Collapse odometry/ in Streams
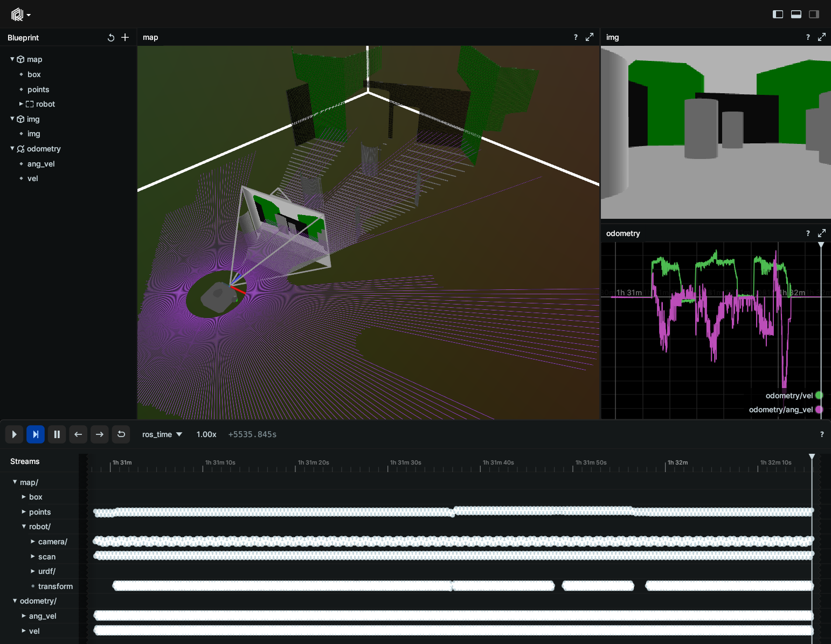Screen dimensions: 831x644 tap(15, 600)
